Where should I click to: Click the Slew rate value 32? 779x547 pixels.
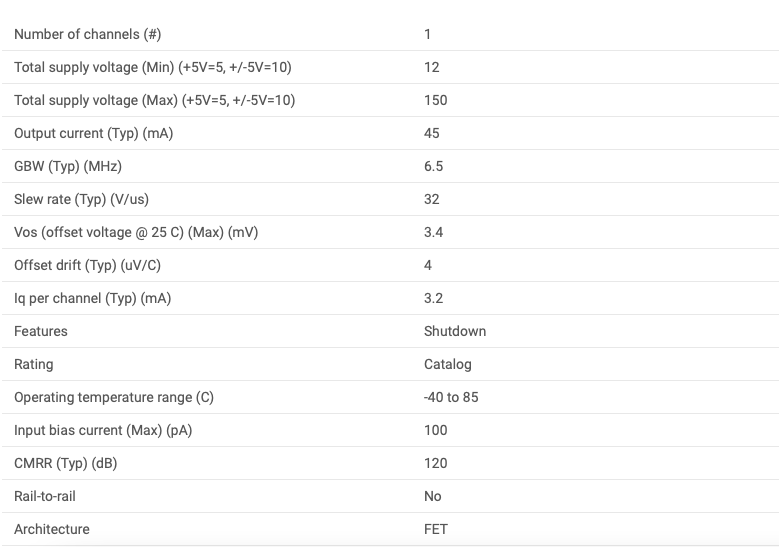pyautogui.click(x=432, y=199)
